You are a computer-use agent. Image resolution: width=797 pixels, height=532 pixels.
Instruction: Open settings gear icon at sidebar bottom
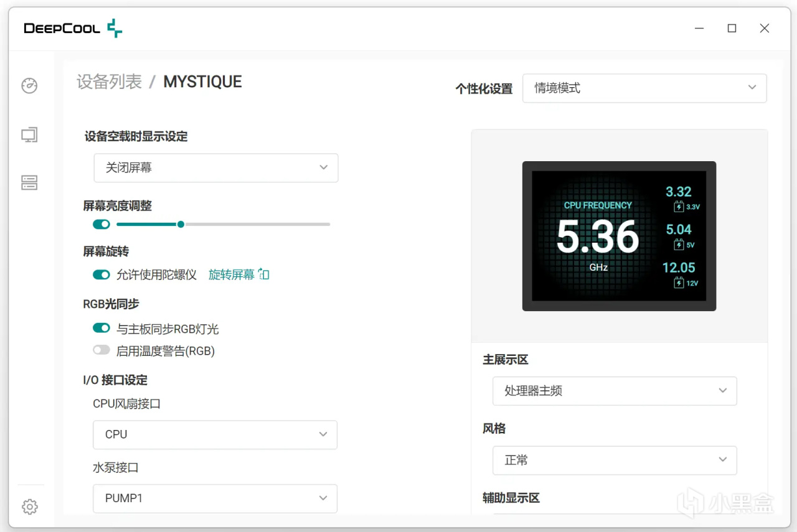(29, 506)
